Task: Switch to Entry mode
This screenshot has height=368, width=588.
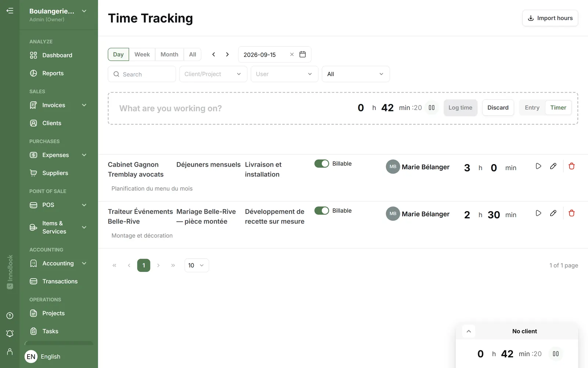Action: pyautogui.click(x=532, y=108)
